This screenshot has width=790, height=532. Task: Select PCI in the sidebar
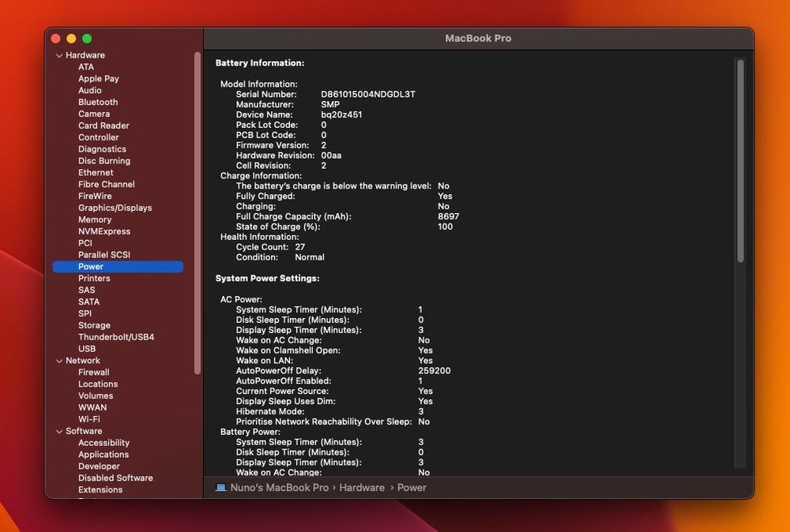coord(85,243)
